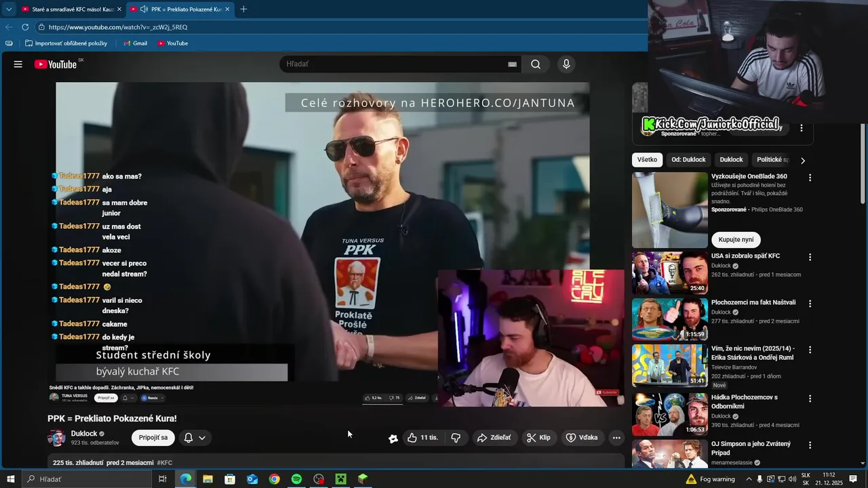Launch Google Chrome from the taskbar
Viewport: 868px width, 488px height.
click(x=274, y=479)
